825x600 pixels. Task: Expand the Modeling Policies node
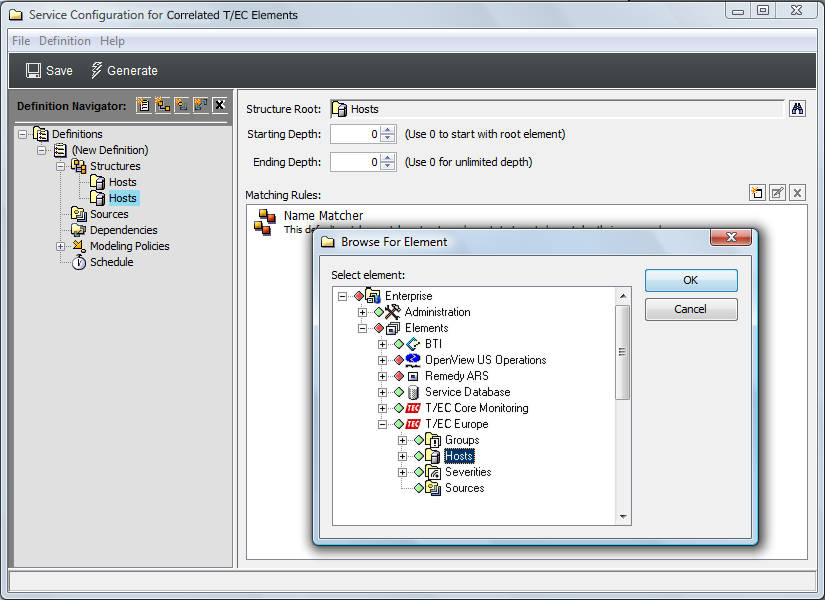[61, 246]
